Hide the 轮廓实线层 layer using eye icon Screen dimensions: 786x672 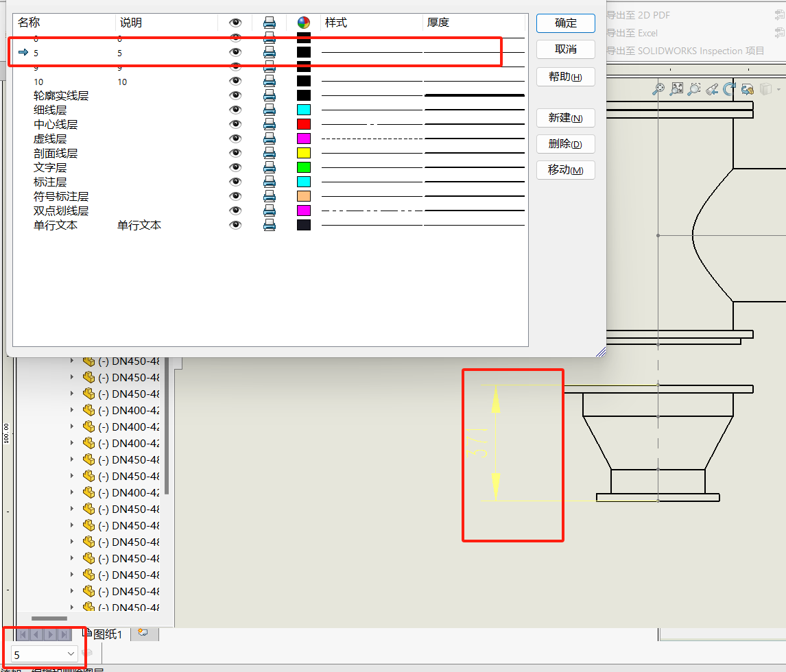235,95
